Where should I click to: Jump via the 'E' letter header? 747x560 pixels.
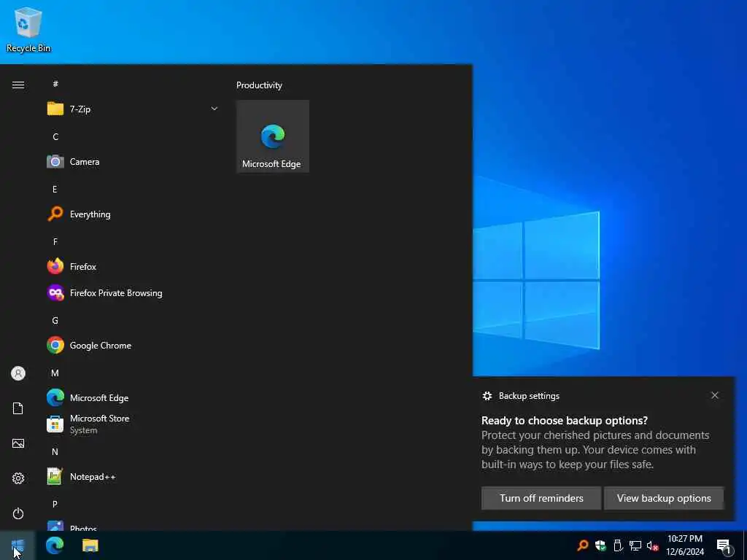coord(55,189)
